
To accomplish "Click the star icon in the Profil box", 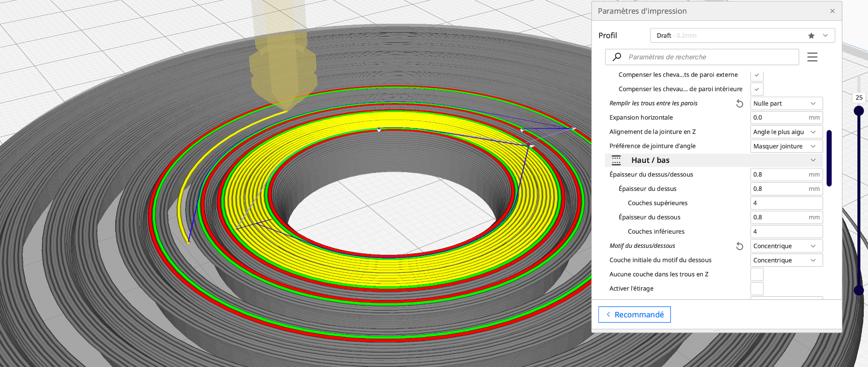I will coord(811,36).
